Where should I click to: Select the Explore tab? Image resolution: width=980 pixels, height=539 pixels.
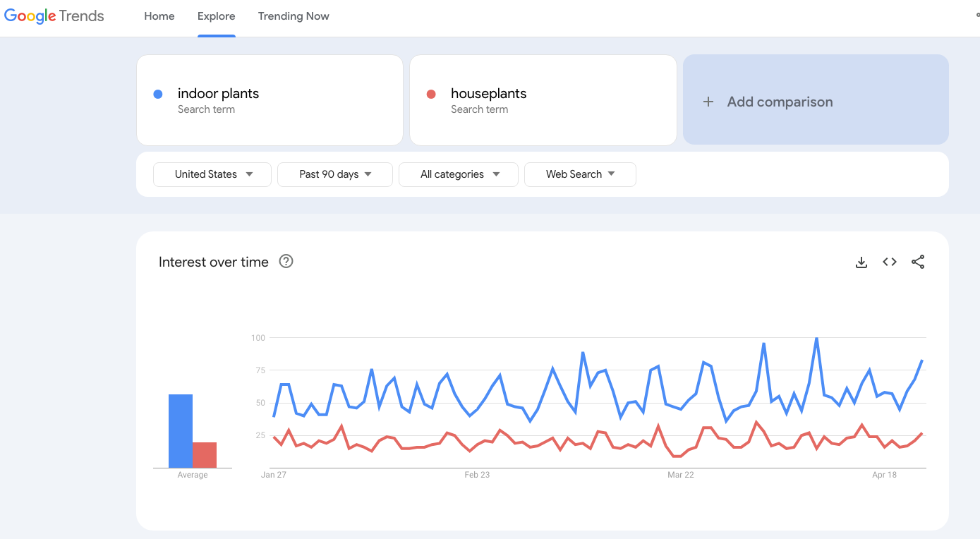pos(217,16)
